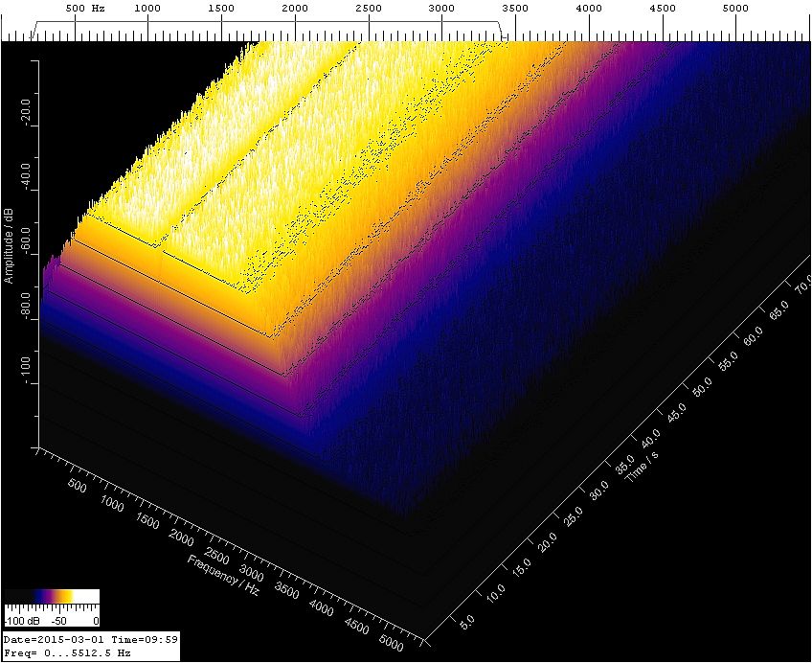812x663 pixels.
Task: Click the Frequency / Hz axis label
Action: click(x=223, y=575)
